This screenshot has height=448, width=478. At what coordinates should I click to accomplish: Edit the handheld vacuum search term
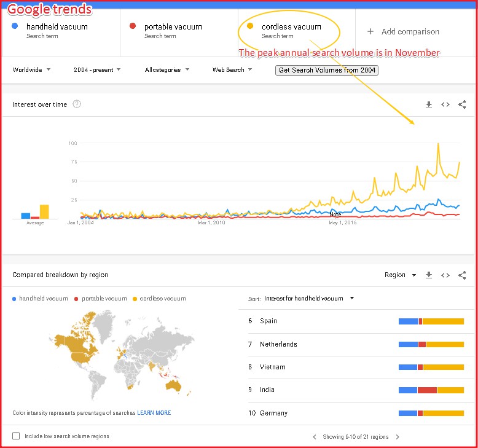click(x=57, y=27)
